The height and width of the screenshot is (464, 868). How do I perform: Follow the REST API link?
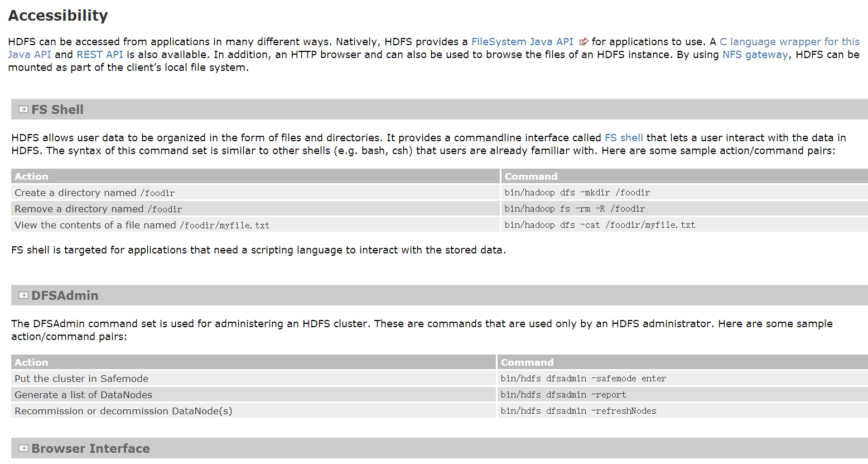point(99,55)
